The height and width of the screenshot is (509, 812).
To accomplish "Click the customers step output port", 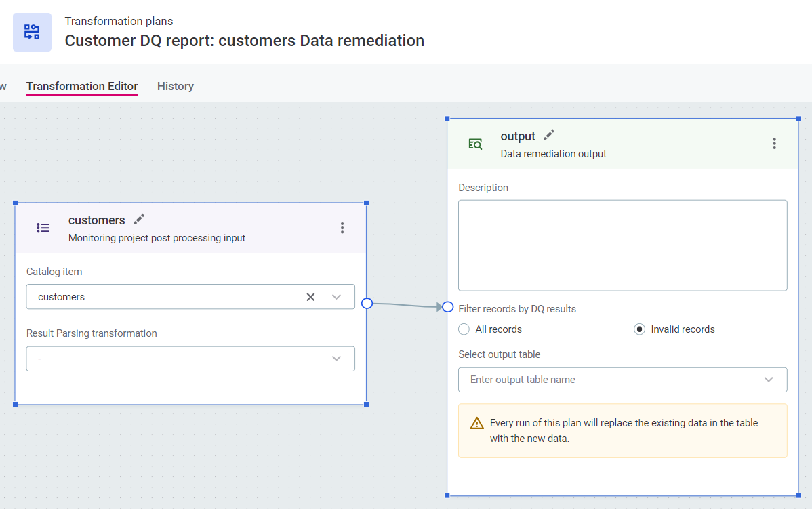I will [x=367, y=303].
